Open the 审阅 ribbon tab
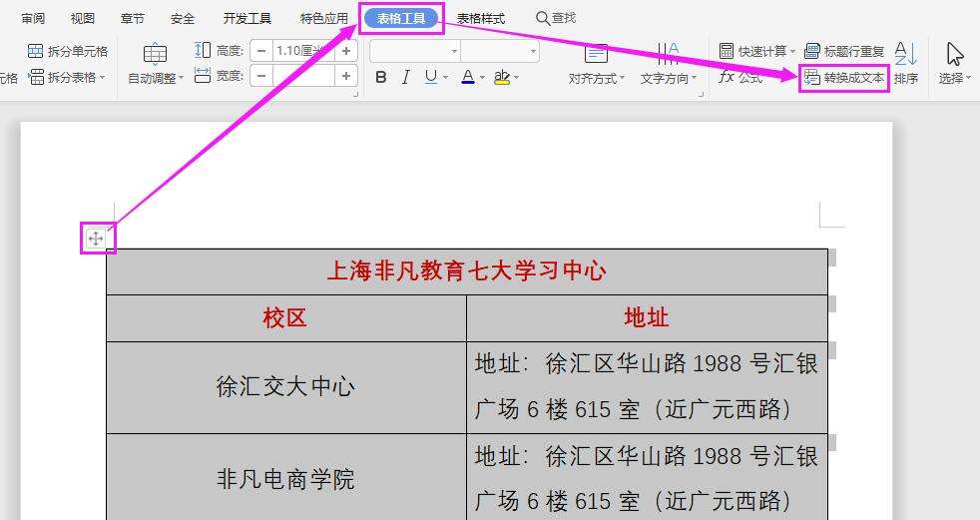 [x=33, y=19]
